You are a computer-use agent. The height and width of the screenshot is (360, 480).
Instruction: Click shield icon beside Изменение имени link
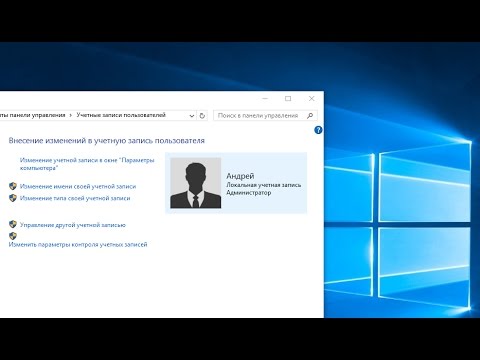[x=13, y=186]
